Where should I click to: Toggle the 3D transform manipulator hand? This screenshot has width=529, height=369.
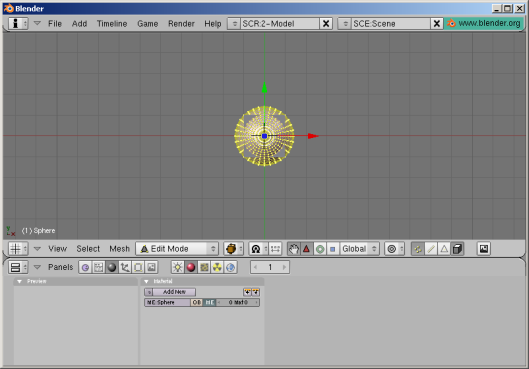[294, 249]
